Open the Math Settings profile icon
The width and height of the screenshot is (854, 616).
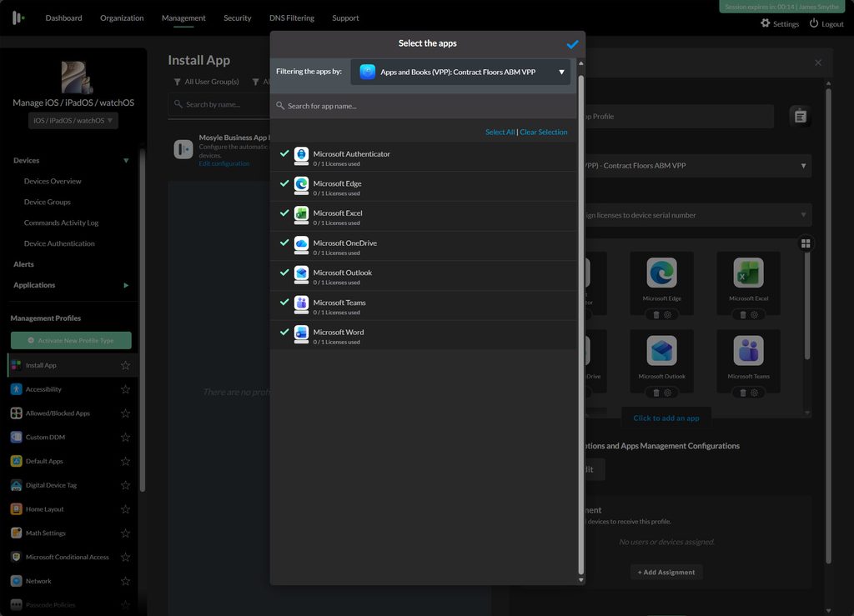pyautogui.click(x=17, y=533)
